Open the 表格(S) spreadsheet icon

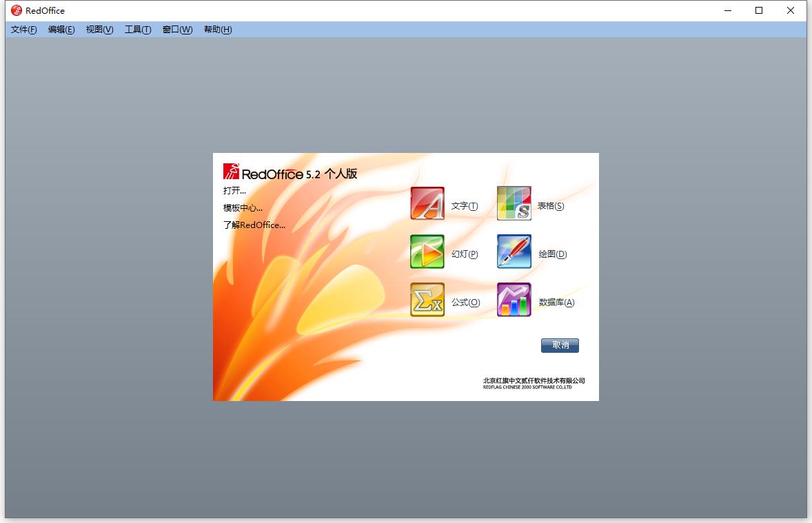tap(514, 203)
